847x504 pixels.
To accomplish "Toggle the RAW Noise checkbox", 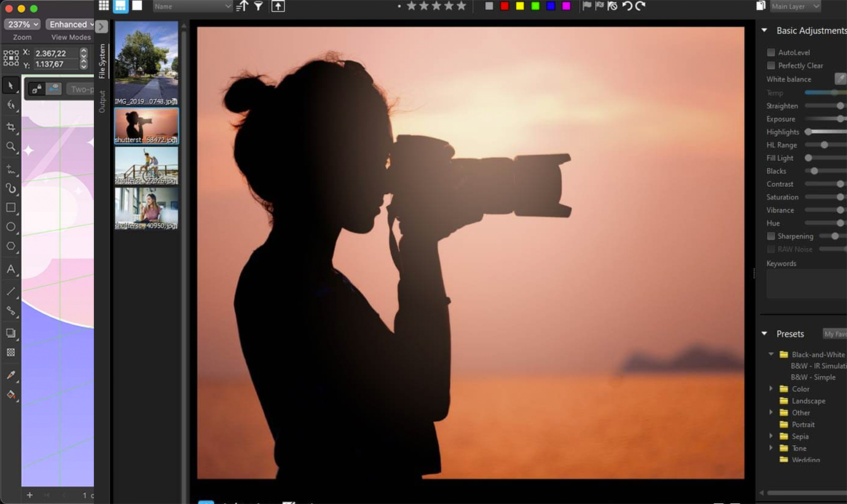I will (x=771, y=249).
